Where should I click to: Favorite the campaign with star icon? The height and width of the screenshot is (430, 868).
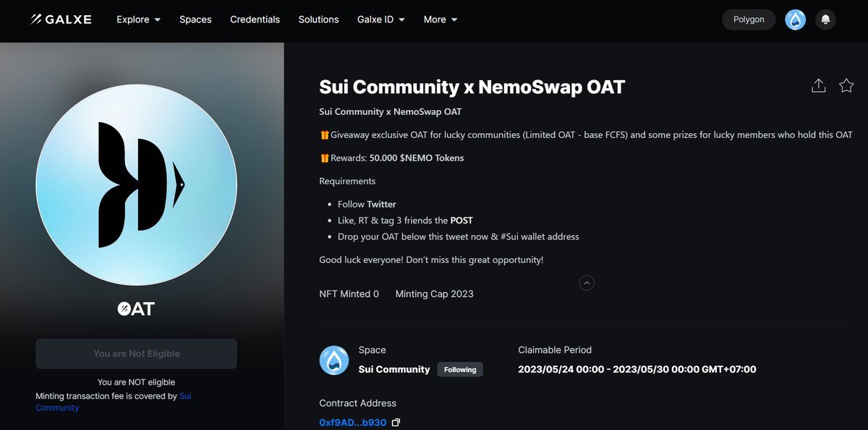pos(846,86)
